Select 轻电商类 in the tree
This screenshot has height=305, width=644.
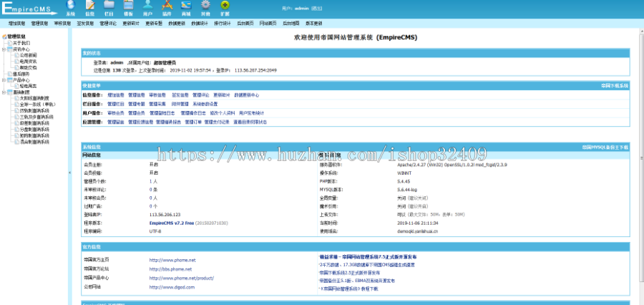(29, 87)
